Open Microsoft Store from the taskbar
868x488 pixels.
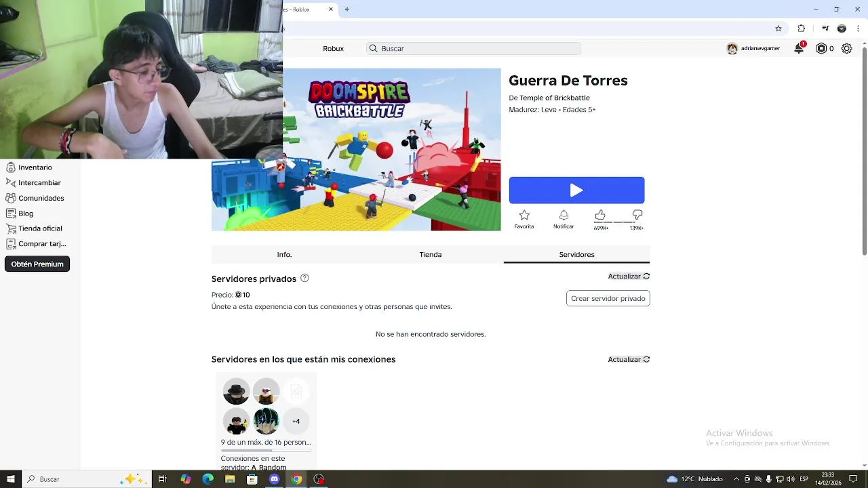click(252, 479)
